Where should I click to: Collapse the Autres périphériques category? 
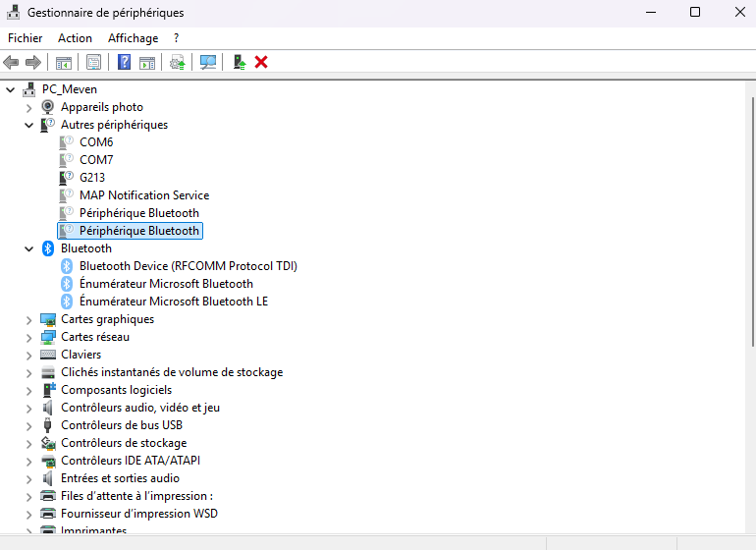tap(28, 126)
